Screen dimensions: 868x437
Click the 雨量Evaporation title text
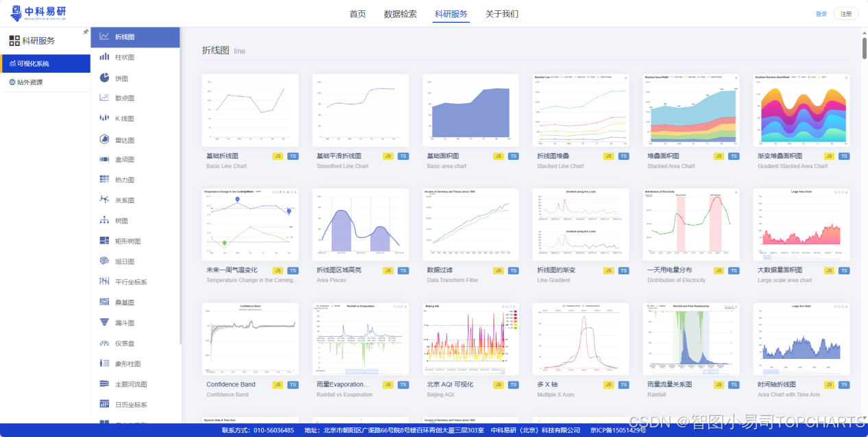pos(343,385)
